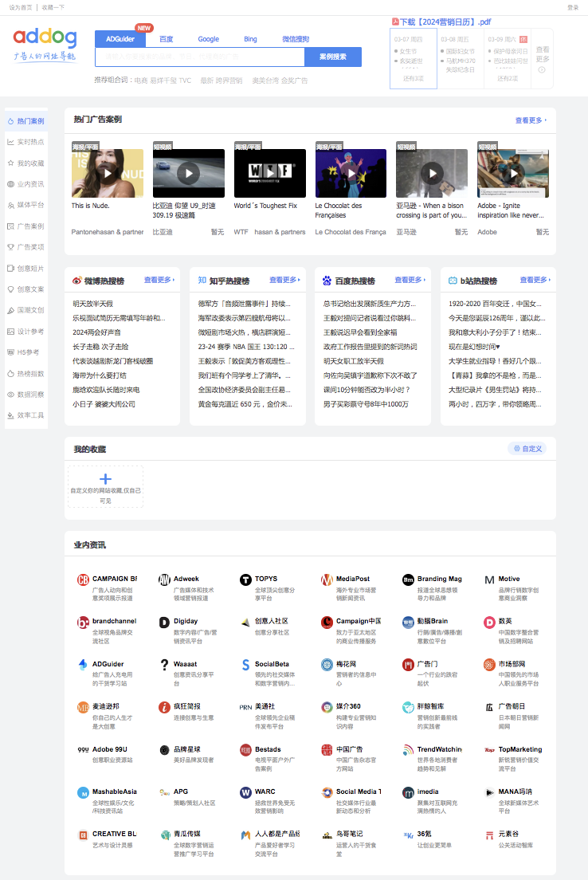
Task: Open the 03-07 周四 calendar card
Action: click(414, 59)
